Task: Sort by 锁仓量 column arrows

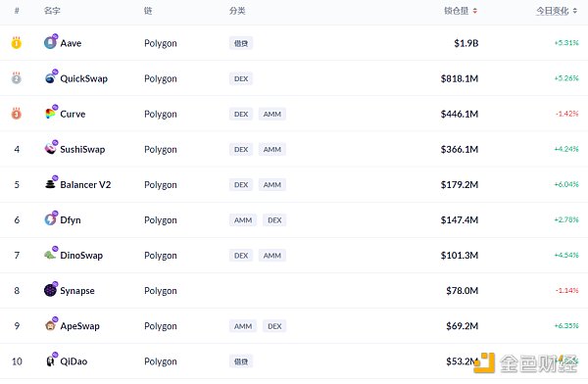Action: tap(475, 11)
